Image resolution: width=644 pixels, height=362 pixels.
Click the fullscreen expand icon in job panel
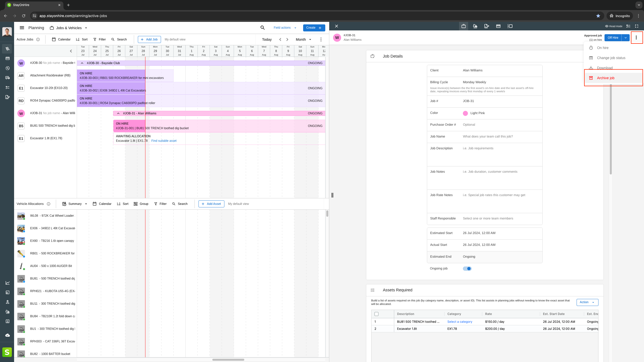[x=637, y=26]
